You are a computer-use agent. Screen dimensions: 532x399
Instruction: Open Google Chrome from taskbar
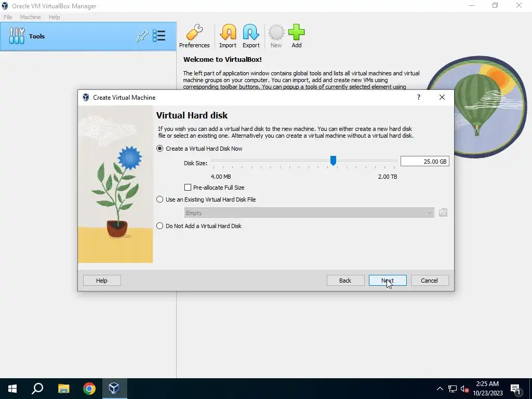click(x=89, y=389)
